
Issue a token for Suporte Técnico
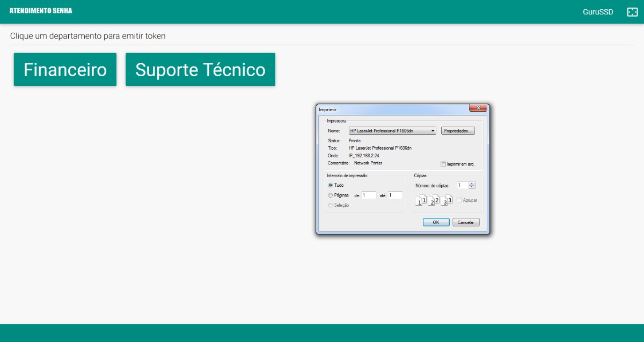(200, 70)
